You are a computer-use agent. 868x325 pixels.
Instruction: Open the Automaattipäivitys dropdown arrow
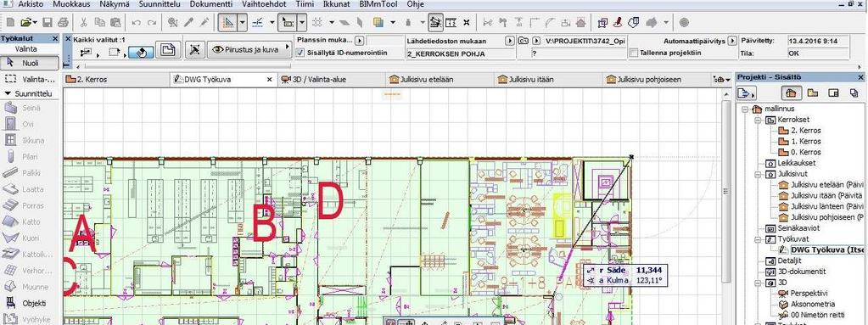(732, 41)
